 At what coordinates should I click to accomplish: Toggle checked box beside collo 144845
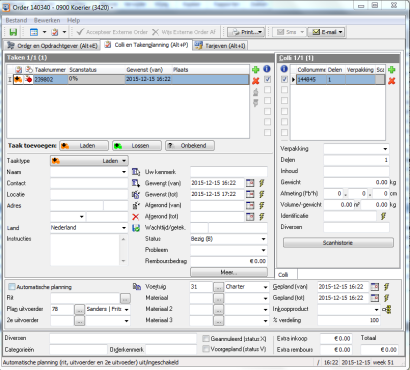coord(284,79)
